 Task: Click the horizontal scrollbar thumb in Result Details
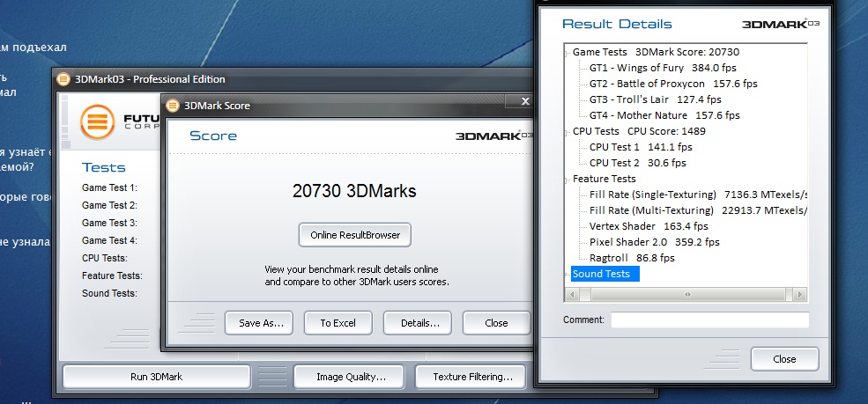688,295
